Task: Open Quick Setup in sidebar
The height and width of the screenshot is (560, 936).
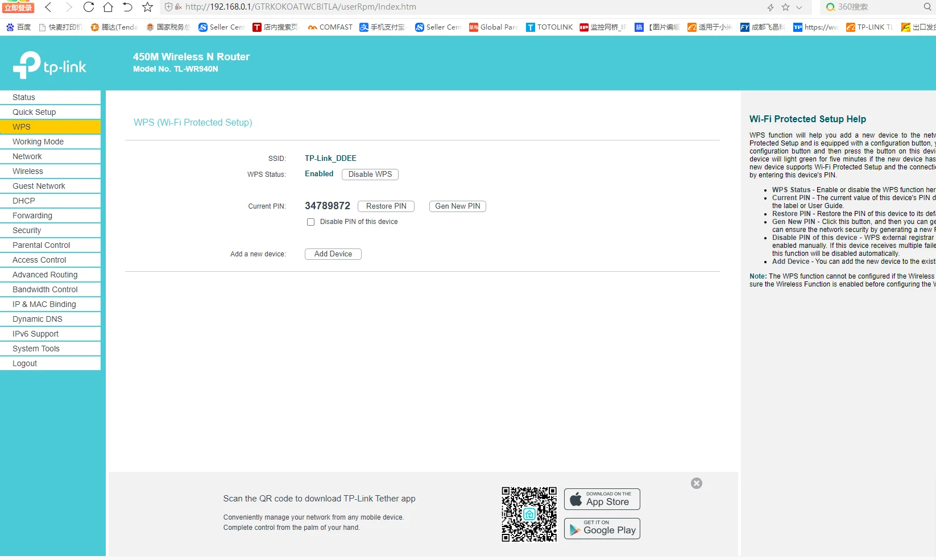Action: pyautogui.click(x=50, y=112)
